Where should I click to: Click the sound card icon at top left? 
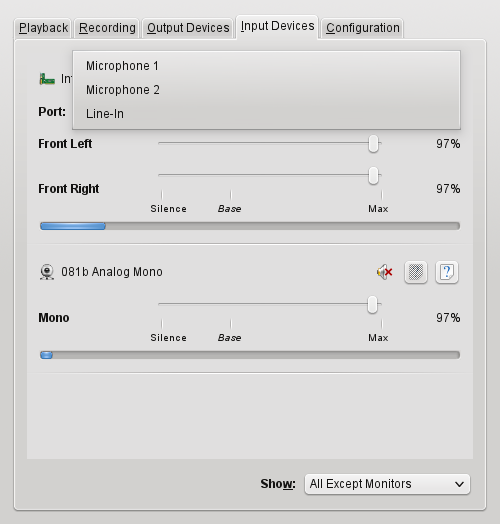[47, 79]
